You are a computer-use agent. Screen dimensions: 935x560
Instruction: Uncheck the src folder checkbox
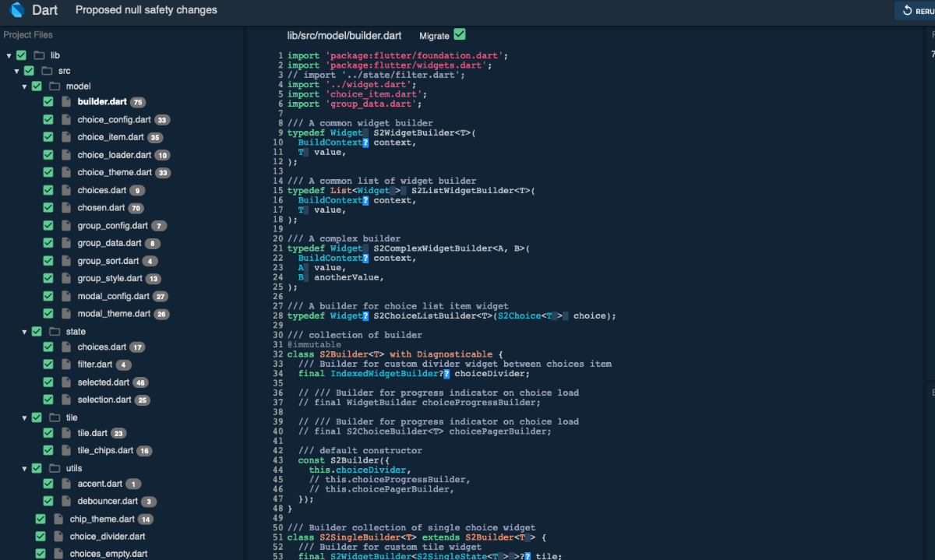click(29, 71)
